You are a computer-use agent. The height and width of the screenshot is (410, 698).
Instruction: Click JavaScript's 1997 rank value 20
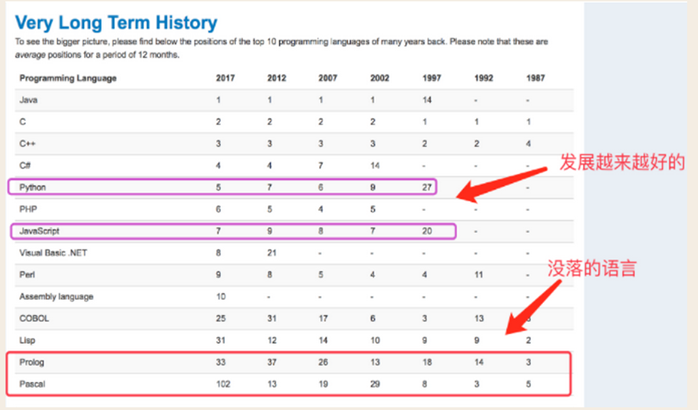[427, 231]
